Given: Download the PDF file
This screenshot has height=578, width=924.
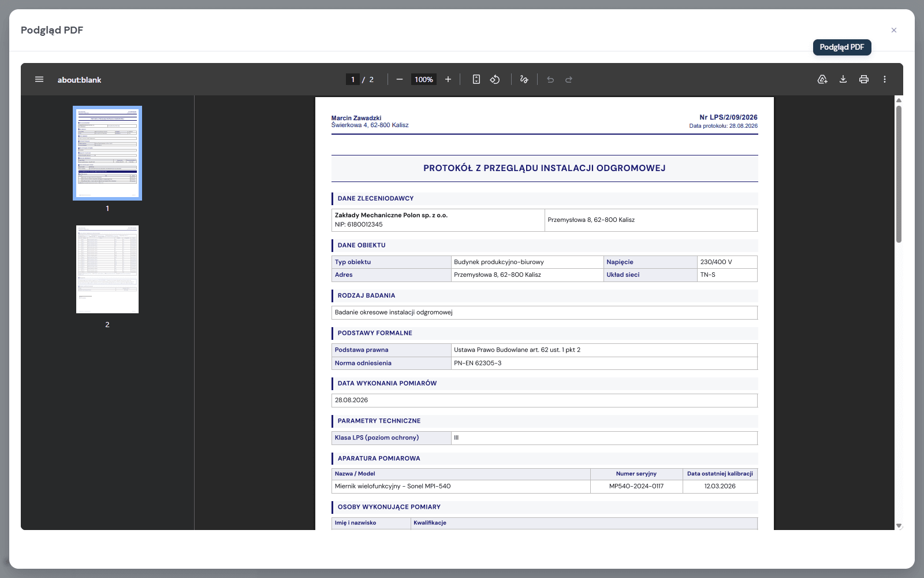Looking at the screenshot, I should pyautogui.click(x=843, y=79).
